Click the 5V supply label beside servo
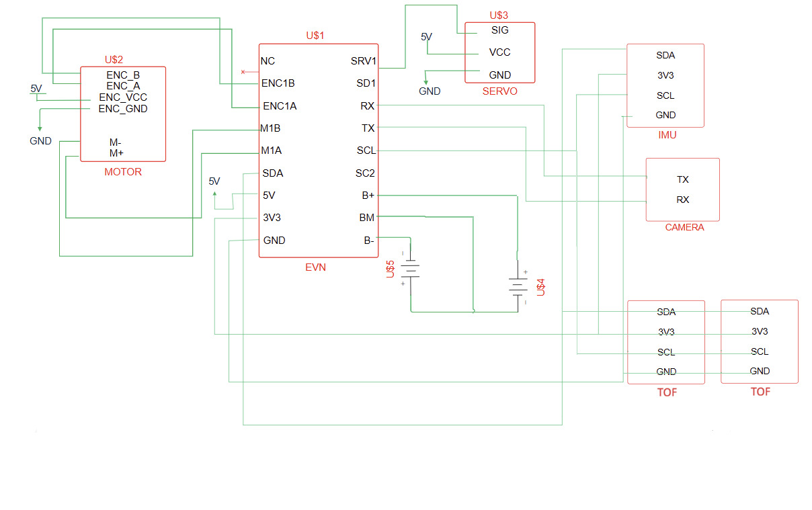 tap(427, 37)
